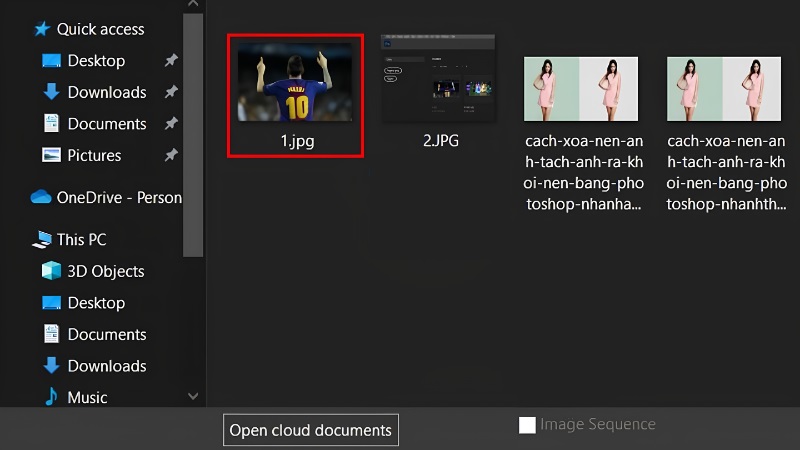Open pinned Downloads arrow icon
Image resolution: width=800 pixels, height=450 pixels.
point(51,92)
